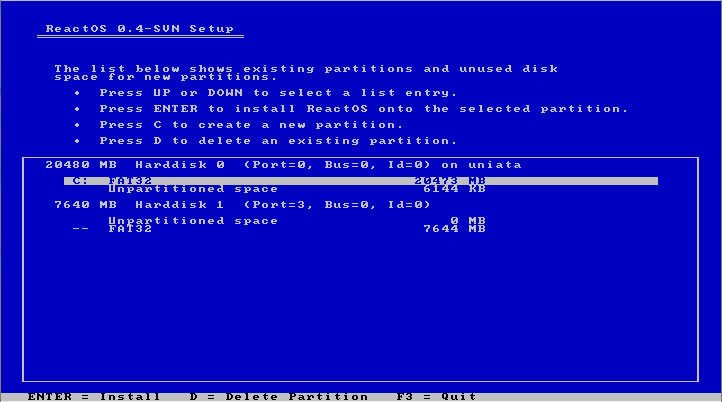Click the 20473 MB size value
The width and height of the screenshot is (722, 402).
450,181
